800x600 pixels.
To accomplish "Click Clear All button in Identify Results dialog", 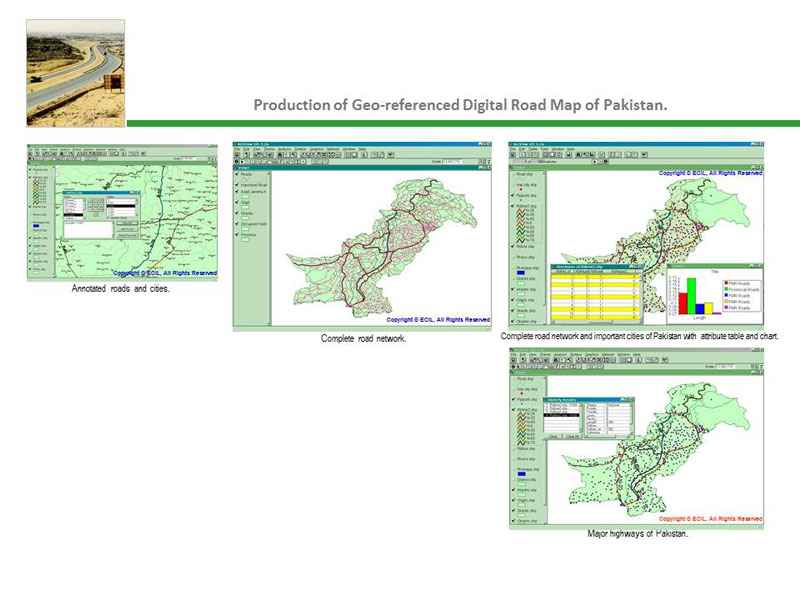I will coord(572,436).
